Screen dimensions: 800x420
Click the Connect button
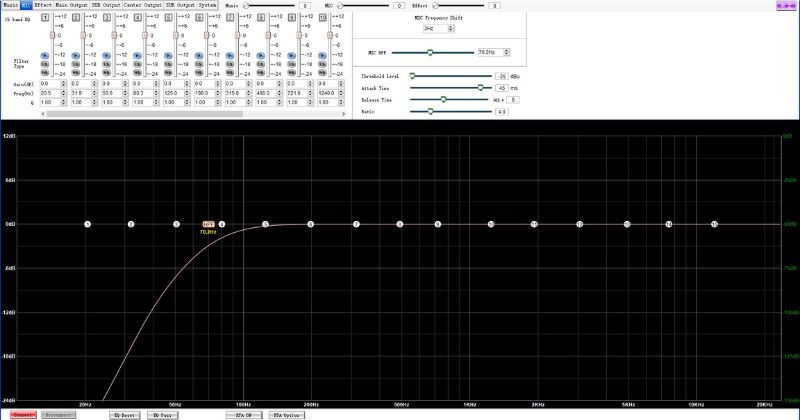point(23,414)
